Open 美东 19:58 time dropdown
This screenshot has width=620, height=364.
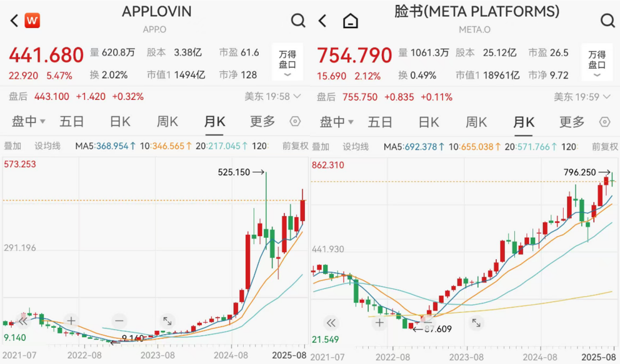[273, 96]
